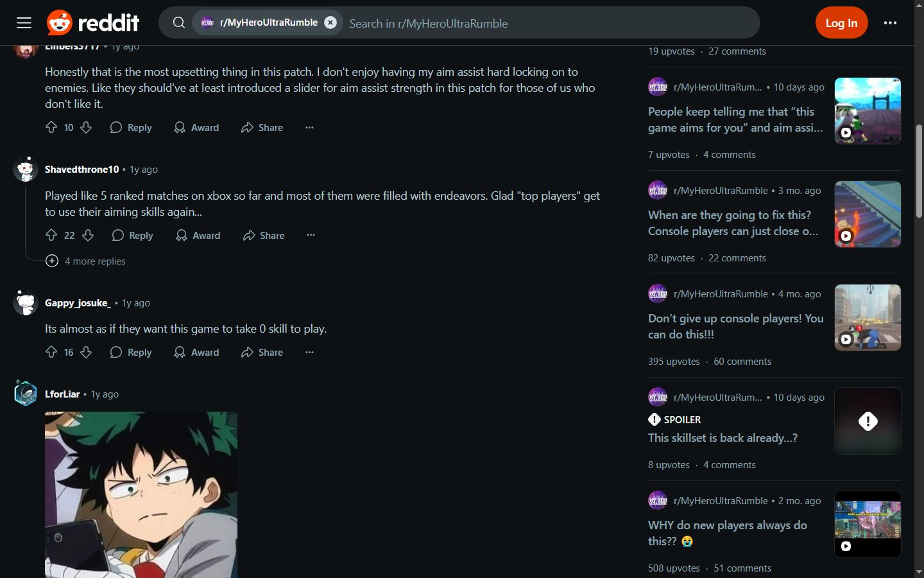The width and height of the screenshot is (924, 578).
Task: Reply to Gappy_josuke_'s comment
Action: click(131, 352)
